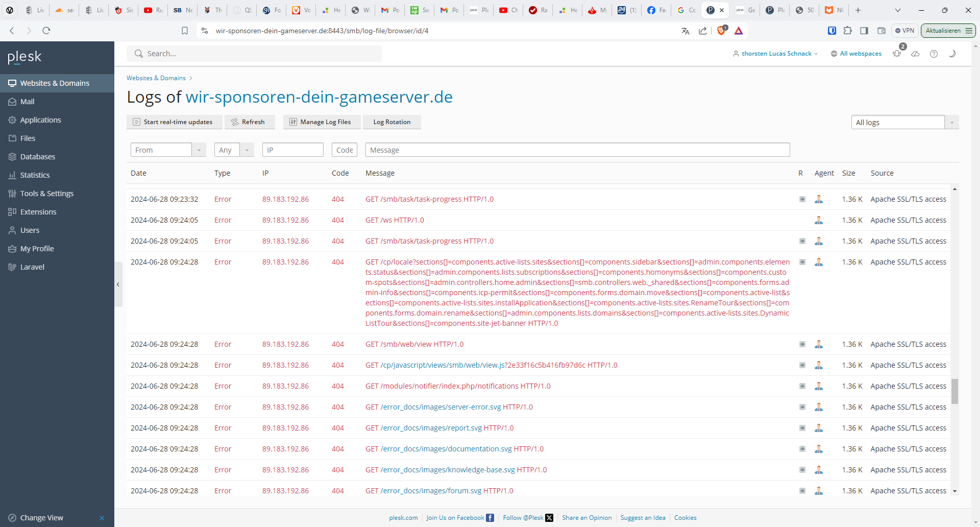Image resolution: width=980 pixels, height=527 pixels.
Task: Go to Tools & Settings in sidebar
Action: [46, 194]
